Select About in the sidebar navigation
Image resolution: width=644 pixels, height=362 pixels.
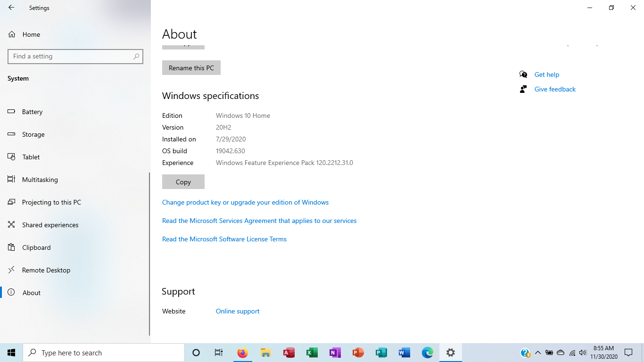[x=31, y=293]
